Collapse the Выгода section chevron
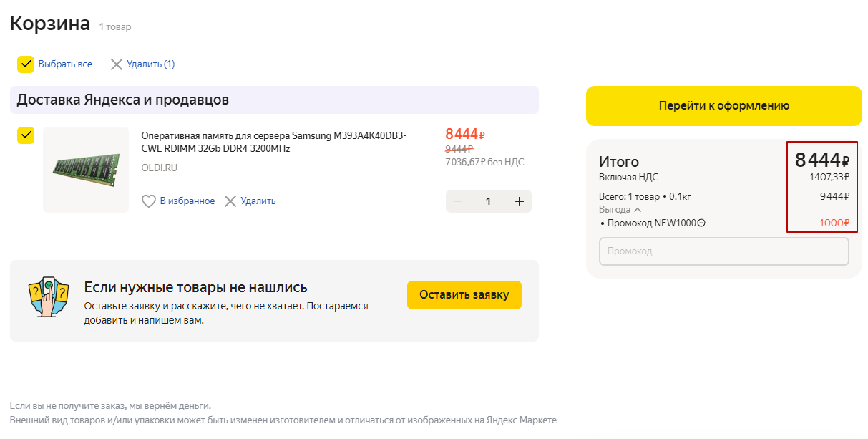The width and height of the screenshot is (868, 439). point(638,210)
